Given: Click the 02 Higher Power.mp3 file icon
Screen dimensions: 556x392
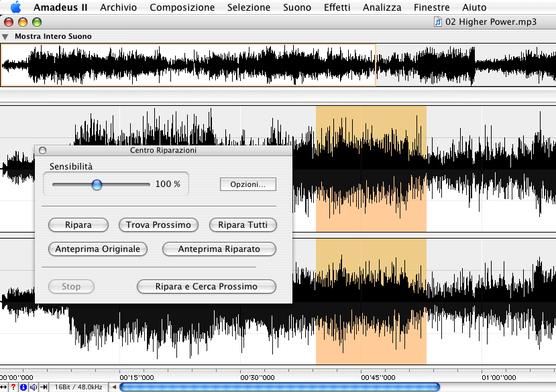Looking at the screenshot, I should 438,22.
